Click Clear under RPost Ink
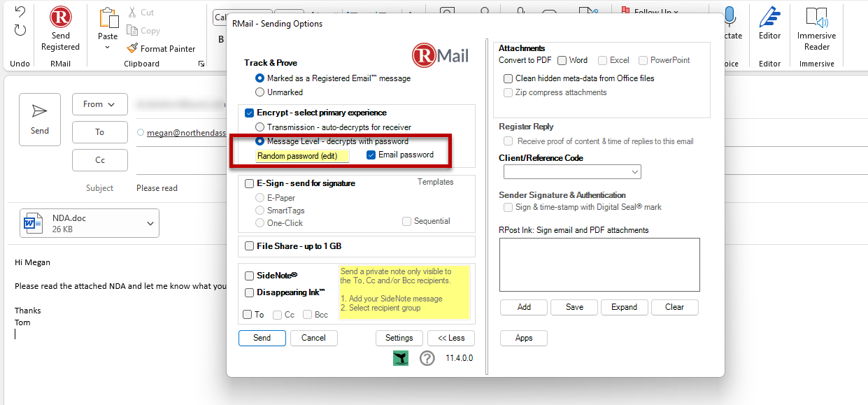 click(675, 307)
